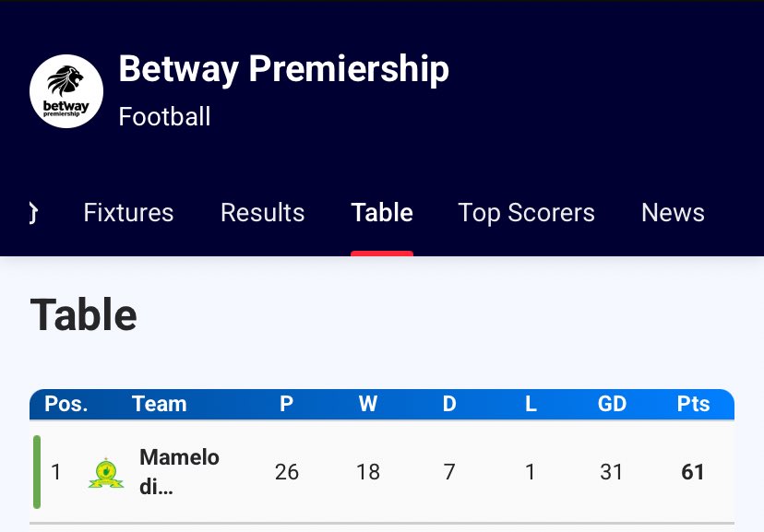
Task: Tap the partially hidden tab at left edge
Action: point(33,213)
